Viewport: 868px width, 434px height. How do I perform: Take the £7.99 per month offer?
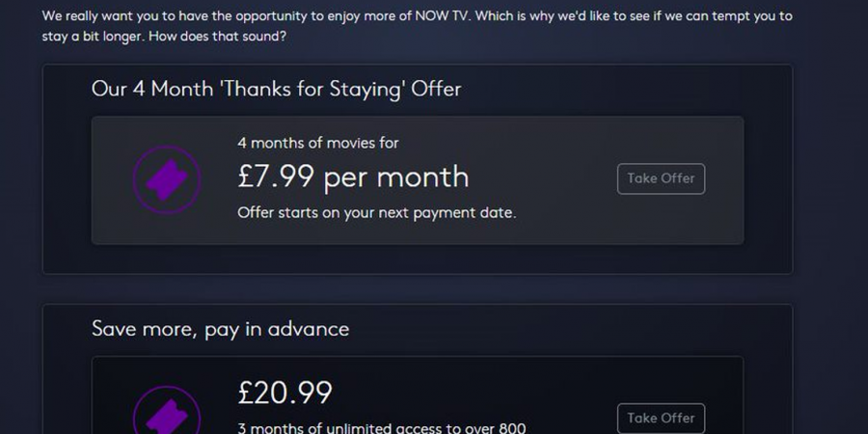(661, 178)
